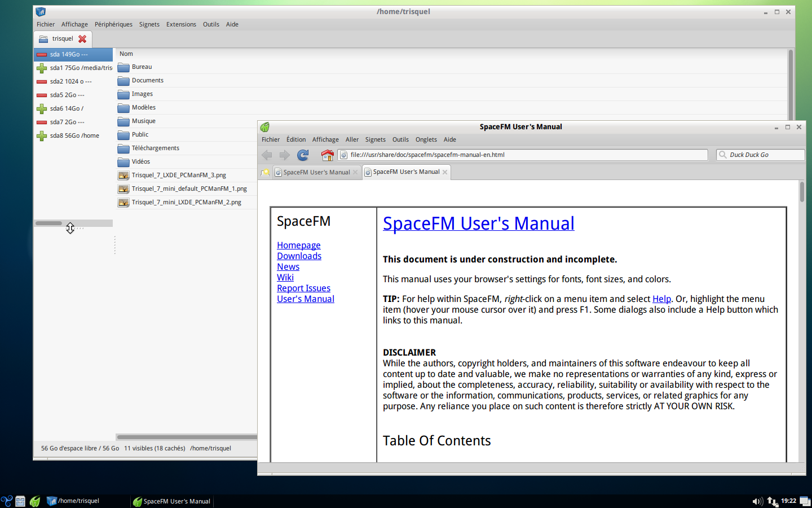
Task: Click the Duck Duck Go search field
Action: point(761,155)
